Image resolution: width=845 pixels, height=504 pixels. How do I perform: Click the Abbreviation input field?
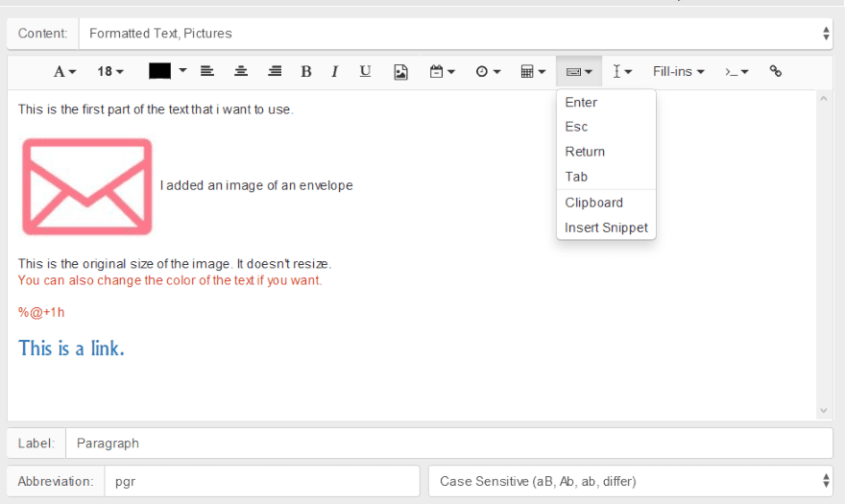coord(261,481)
